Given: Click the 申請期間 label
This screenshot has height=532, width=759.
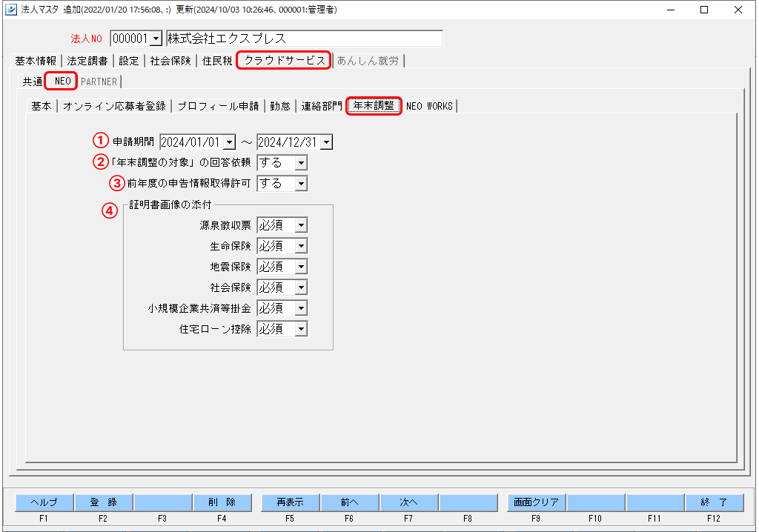Looking at the screenshot, I should tap(133, 142).
